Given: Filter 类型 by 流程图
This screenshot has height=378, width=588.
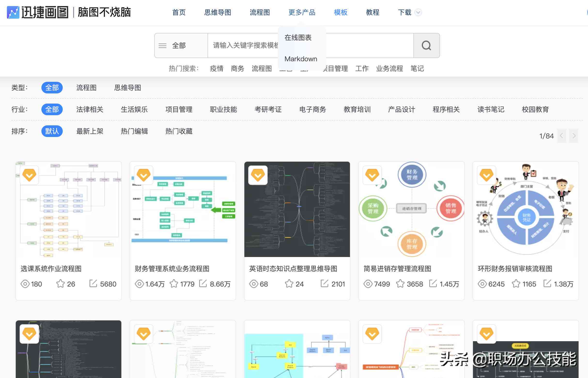Looking at the screenshot, I should pos(86,88).
